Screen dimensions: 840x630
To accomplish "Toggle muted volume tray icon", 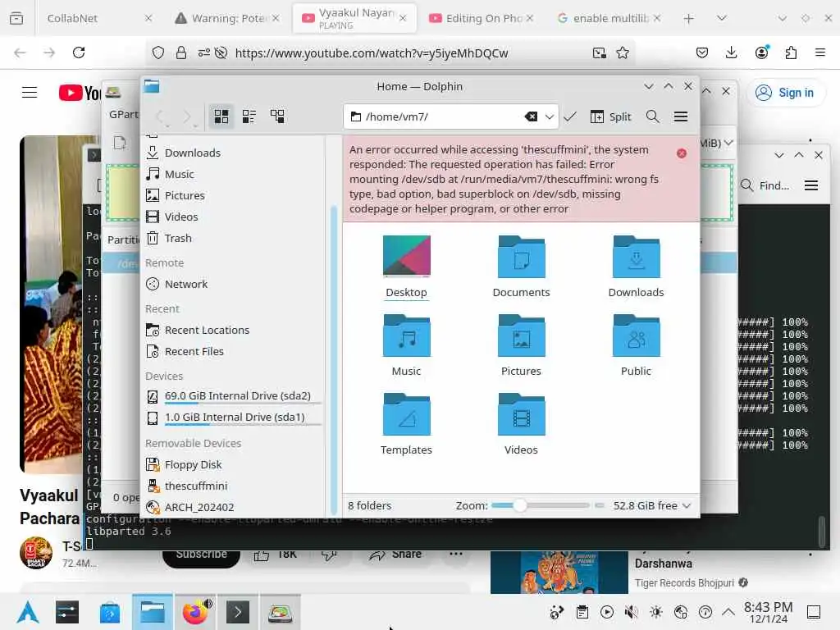I will (x=632, y=612).
